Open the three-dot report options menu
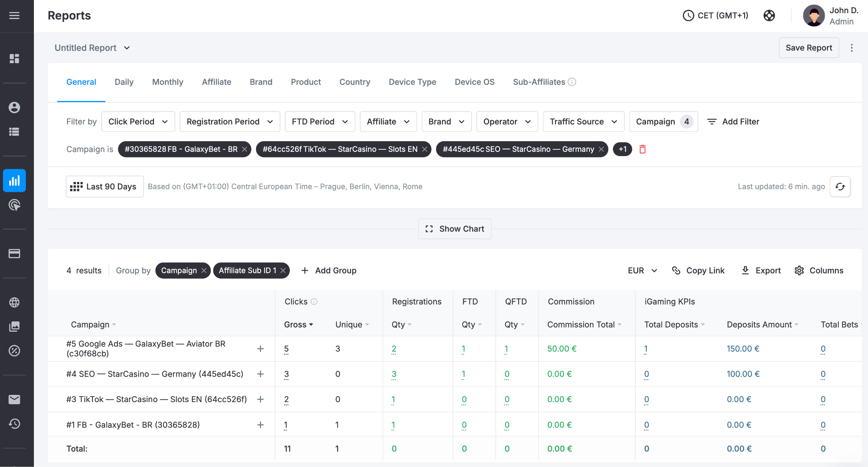 851,48
